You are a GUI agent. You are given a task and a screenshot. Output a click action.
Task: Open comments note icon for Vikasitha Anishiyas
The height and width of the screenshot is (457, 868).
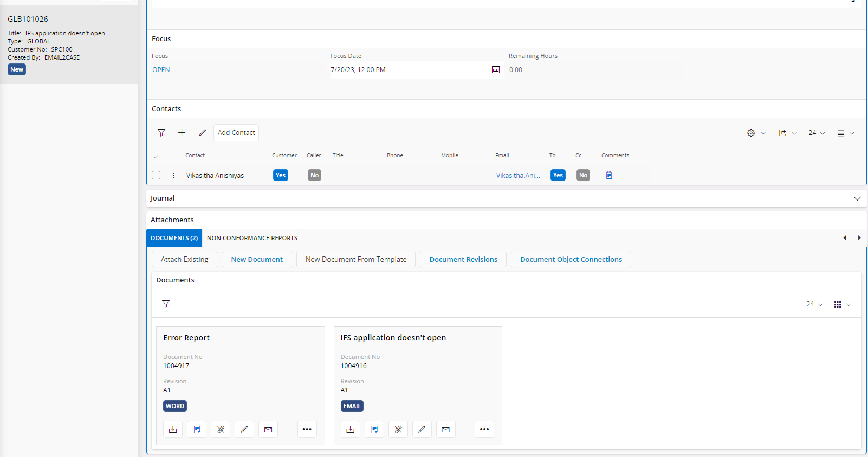coord(609,175)
